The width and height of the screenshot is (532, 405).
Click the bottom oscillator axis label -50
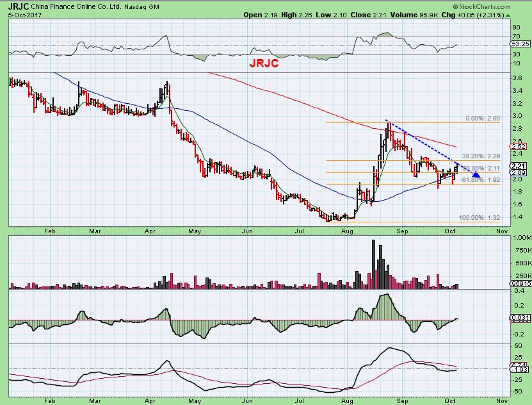click(517, 392)
